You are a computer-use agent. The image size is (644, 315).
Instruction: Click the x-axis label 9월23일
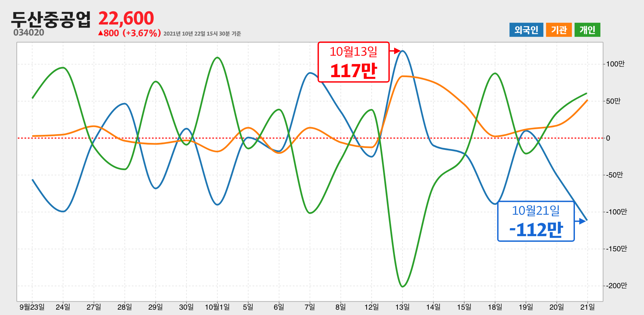[32, 307]
